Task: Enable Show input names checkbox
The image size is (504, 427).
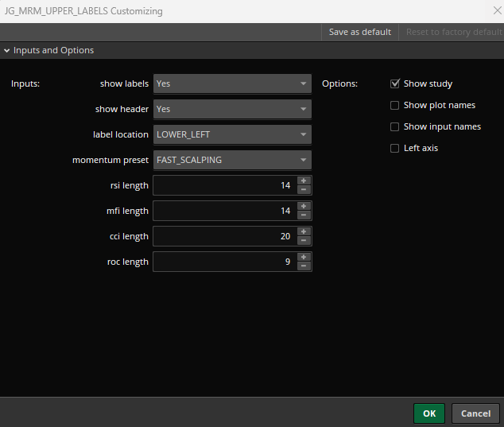Action: [x=395, y=126]
